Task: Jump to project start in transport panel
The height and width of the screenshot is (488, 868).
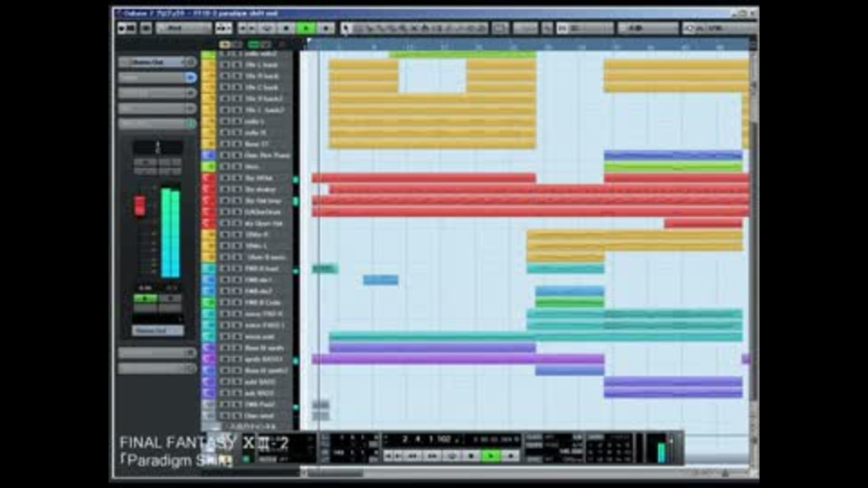Action: point(389,455)
